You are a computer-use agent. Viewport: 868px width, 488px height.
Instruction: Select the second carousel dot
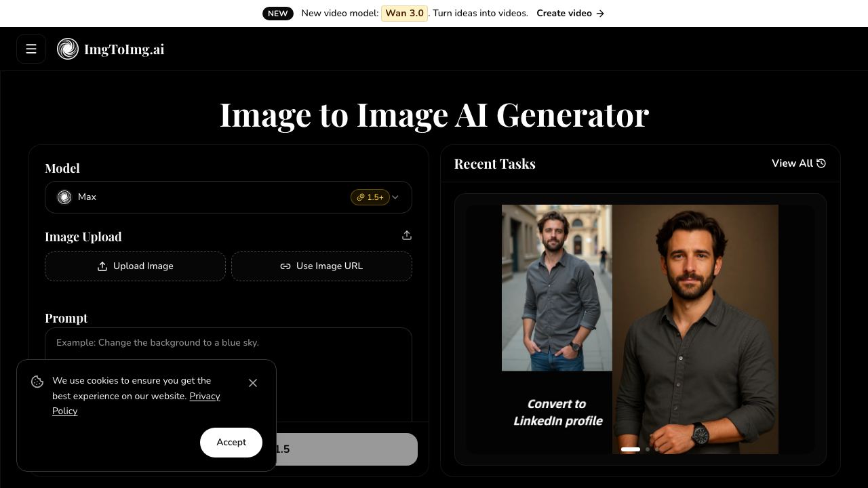[648, 449]
